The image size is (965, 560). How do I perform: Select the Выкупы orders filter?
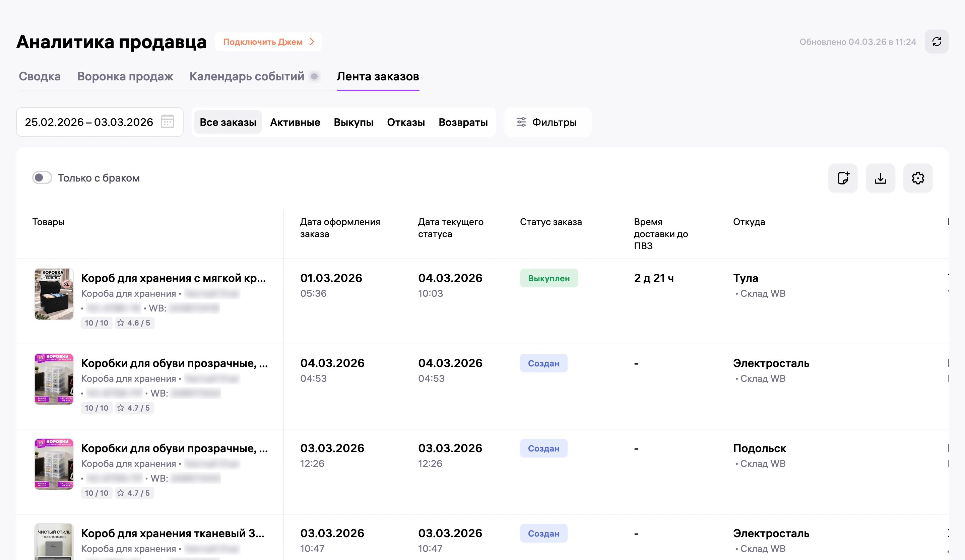coord(353,122)
